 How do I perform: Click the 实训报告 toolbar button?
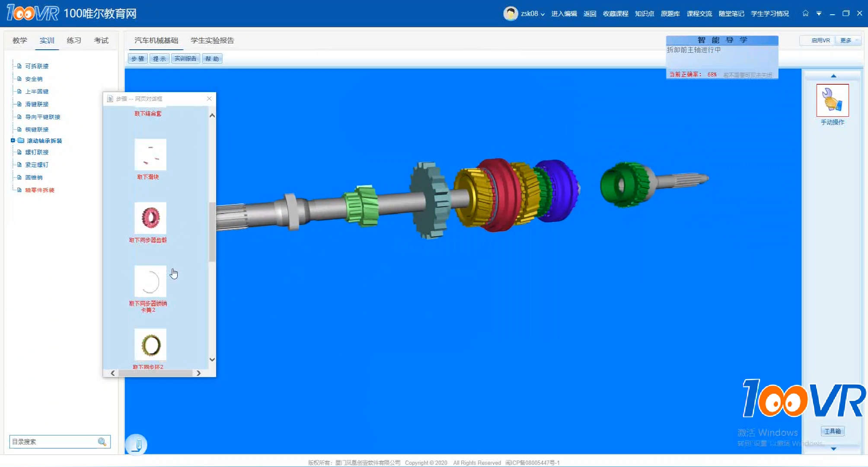tap(185, 58)
